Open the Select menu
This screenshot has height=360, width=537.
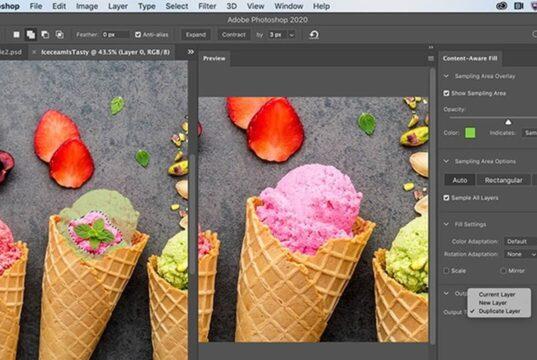(x=177, y=6)
